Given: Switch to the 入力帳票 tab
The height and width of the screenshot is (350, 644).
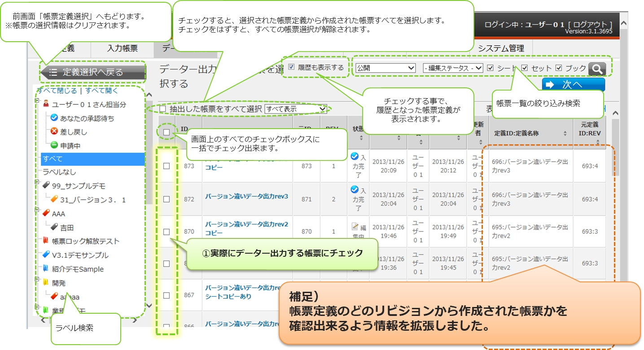Looking at the screenshot, I should 122,49.
